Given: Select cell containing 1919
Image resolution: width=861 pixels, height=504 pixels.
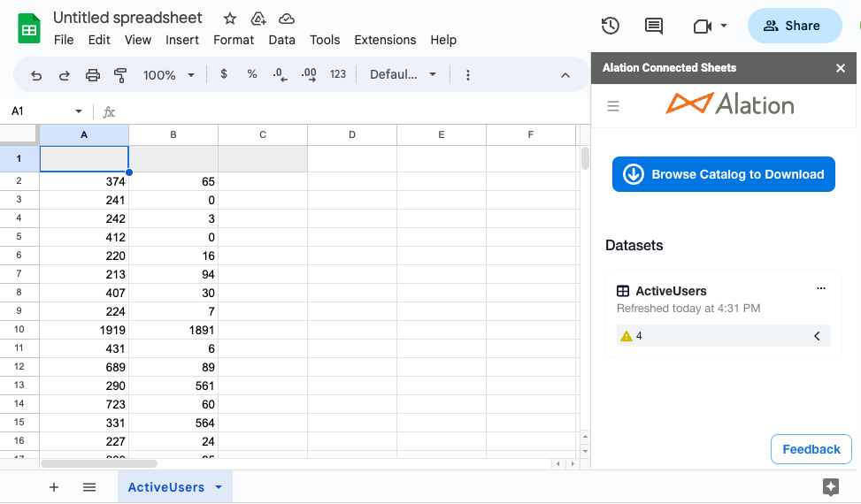Looking at the screenshot, I should 84,330.
